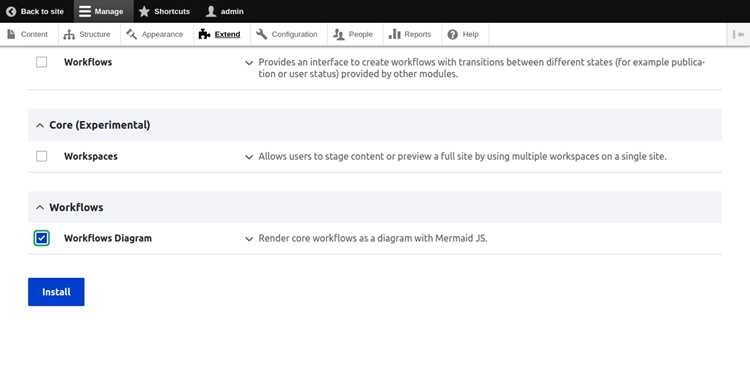The image size is (750, 372).
Task: Collapse the Core (Experimental) section
Action: coord(40,125)
